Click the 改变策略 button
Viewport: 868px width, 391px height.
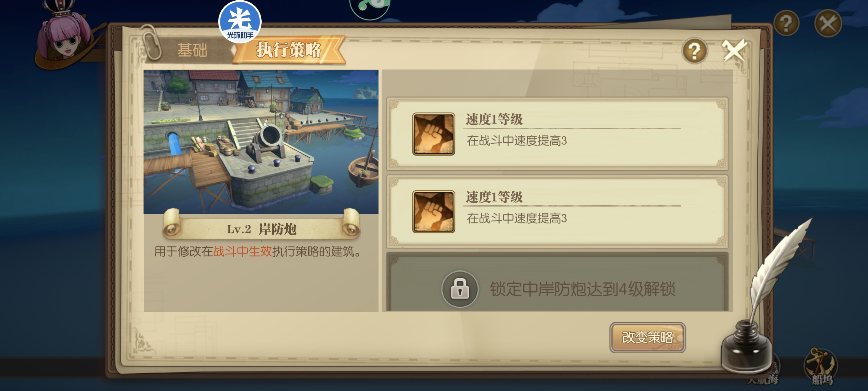tap(647, 337)
